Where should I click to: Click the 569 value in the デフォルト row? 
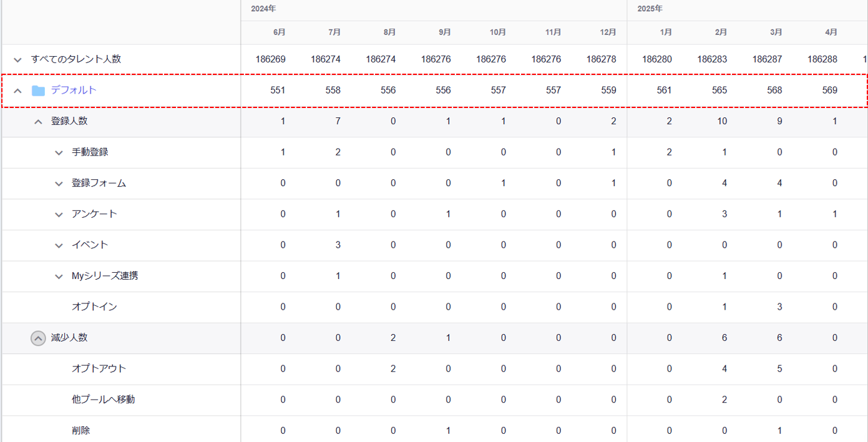(x=829, y=91)
